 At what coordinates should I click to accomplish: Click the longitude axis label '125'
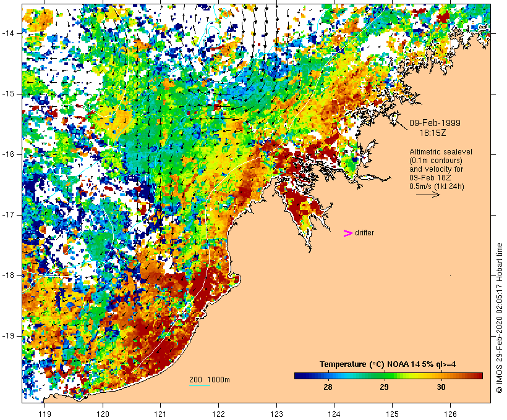(x=393, y=414)
